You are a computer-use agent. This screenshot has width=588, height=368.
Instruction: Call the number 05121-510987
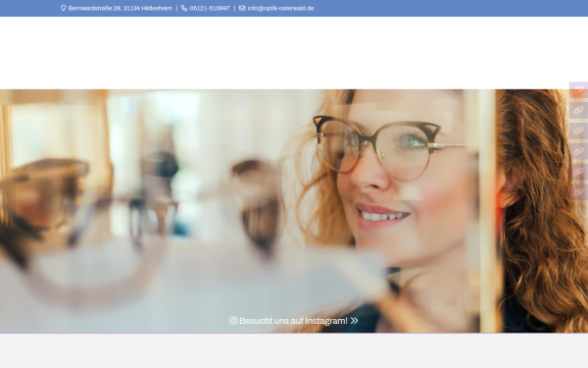pos(210,8)
